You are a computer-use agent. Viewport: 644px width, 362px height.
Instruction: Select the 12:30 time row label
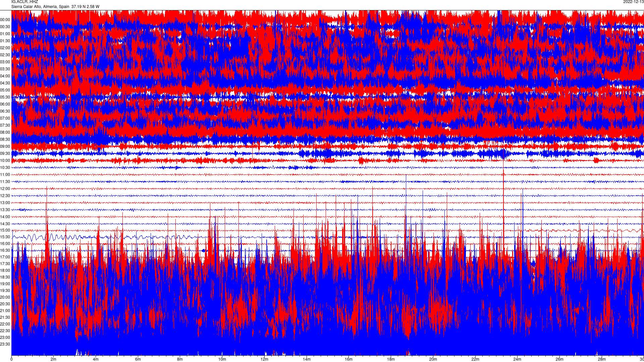coord(5,196)
